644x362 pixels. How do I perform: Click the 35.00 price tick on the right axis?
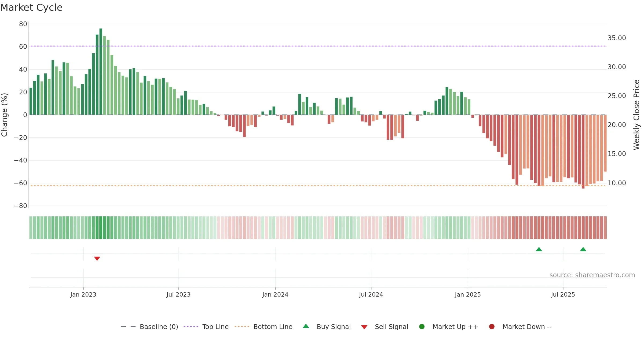617,38
